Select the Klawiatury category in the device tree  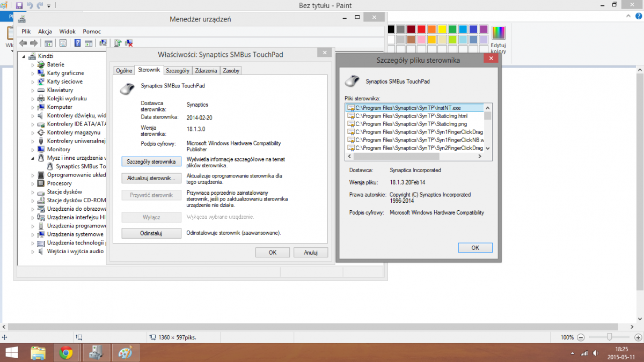pos(60,90)
